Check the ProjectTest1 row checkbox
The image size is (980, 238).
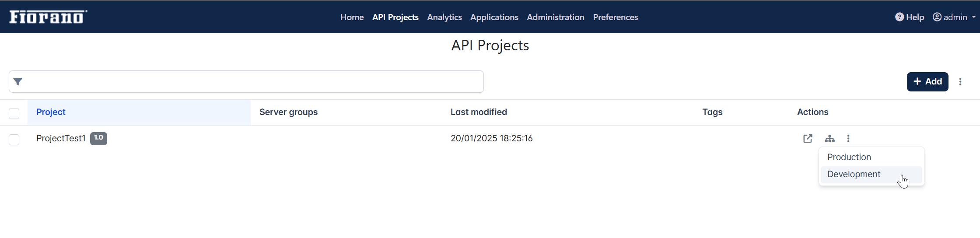(14, 140)
